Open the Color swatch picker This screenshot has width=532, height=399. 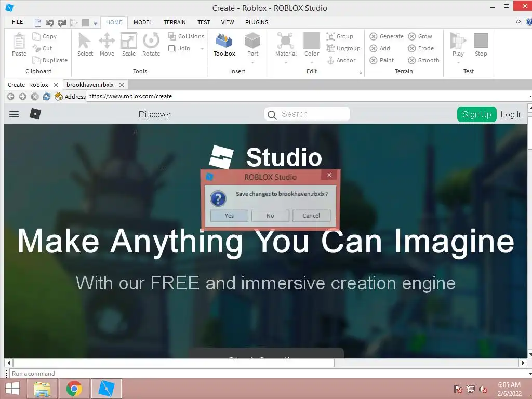[x=312, y=45]
